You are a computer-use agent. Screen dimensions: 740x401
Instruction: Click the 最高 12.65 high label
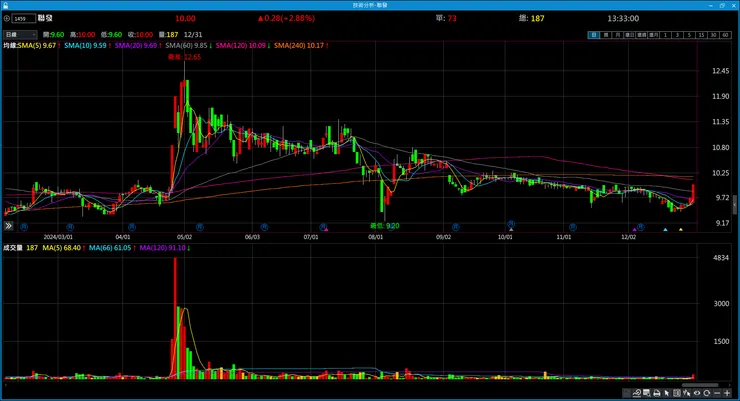coord(185,57)
